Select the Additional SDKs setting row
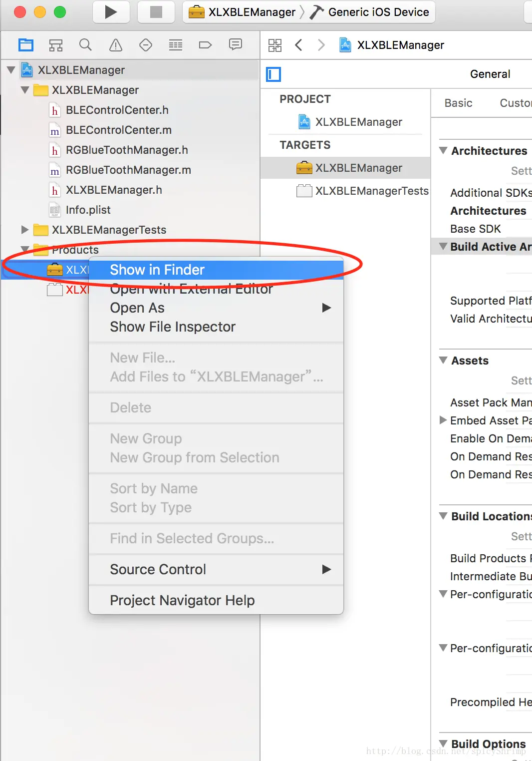Screen dimensions: 532x761 [x=482, y=193]
